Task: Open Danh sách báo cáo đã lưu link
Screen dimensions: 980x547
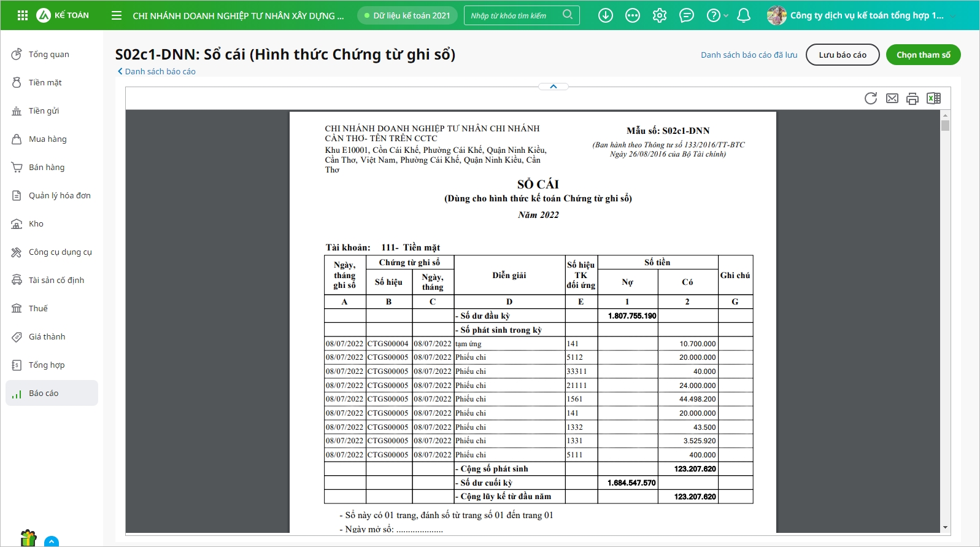Action: [x=749, y=55]
